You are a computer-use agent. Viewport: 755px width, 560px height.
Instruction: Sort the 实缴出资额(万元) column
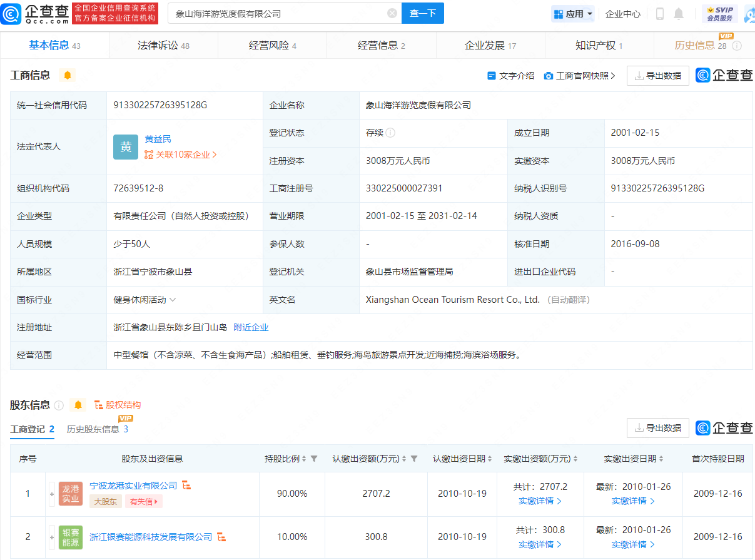[575, 459]
